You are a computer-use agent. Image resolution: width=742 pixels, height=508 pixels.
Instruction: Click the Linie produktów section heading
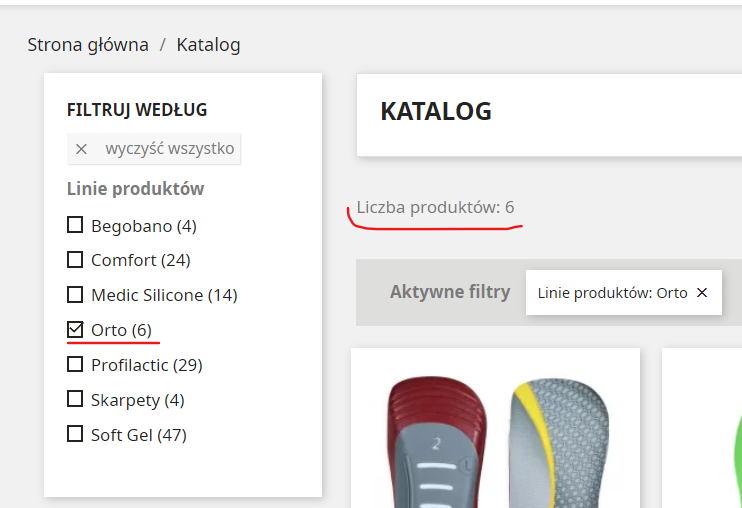135,188
